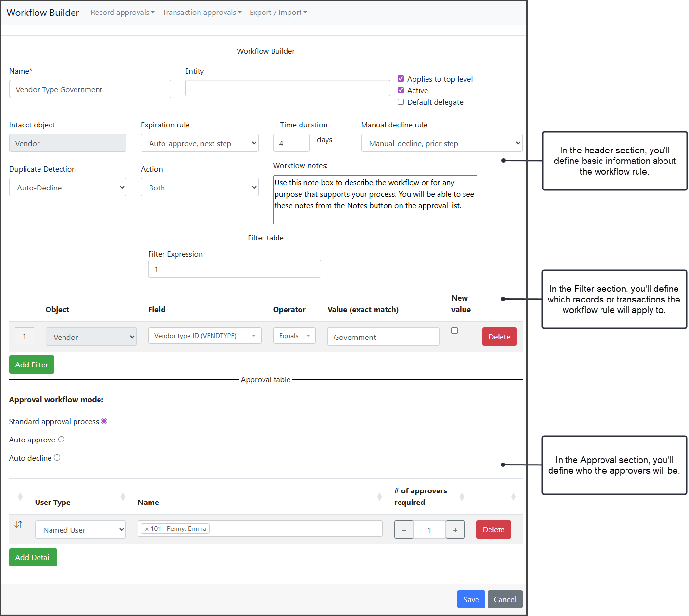Delete the Vendor filter row
Screen dimensions: 689x616
(x=499, y=337)
